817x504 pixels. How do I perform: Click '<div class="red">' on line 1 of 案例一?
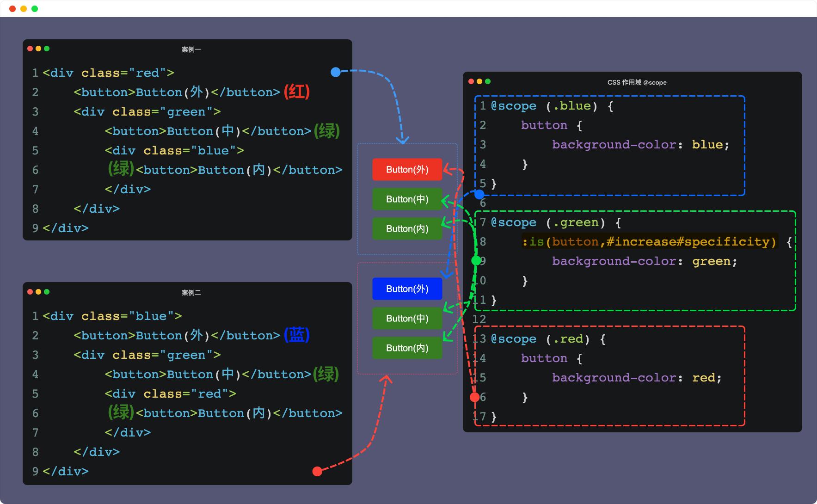[108, 73]
